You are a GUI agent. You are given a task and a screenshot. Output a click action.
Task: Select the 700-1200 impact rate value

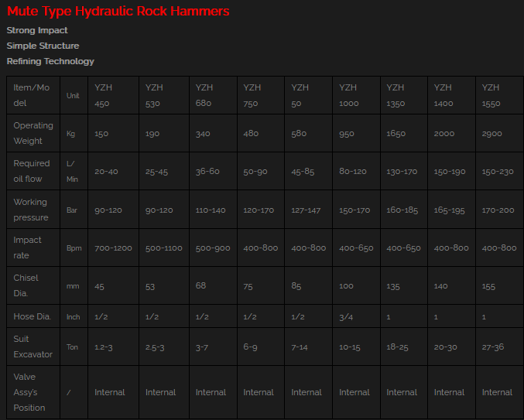tap(113, 248)
